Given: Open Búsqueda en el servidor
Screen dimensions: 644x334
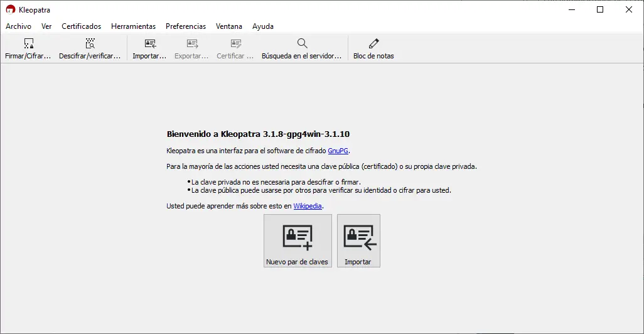Looking at the screenshot, I should click(x=301, y=48).
